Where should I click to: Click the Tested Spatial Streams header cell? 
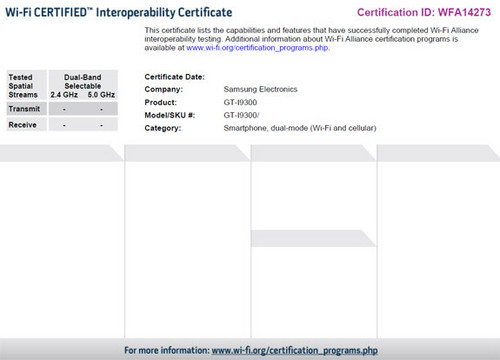coord(26,86)
